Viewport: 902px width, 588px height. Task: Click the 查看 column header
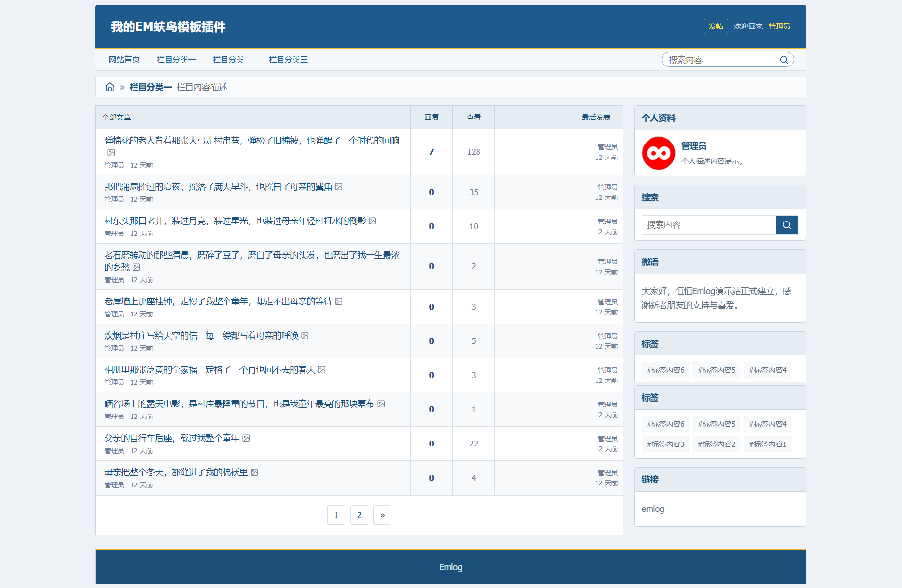tap(474, 118)
